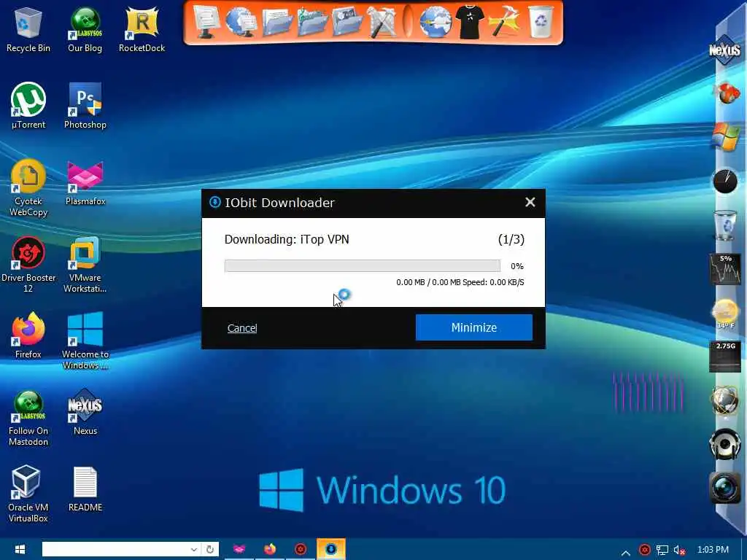Click the muted volume tray icon
The height and width of the screenshot is (560, 747).
(679, 550)
